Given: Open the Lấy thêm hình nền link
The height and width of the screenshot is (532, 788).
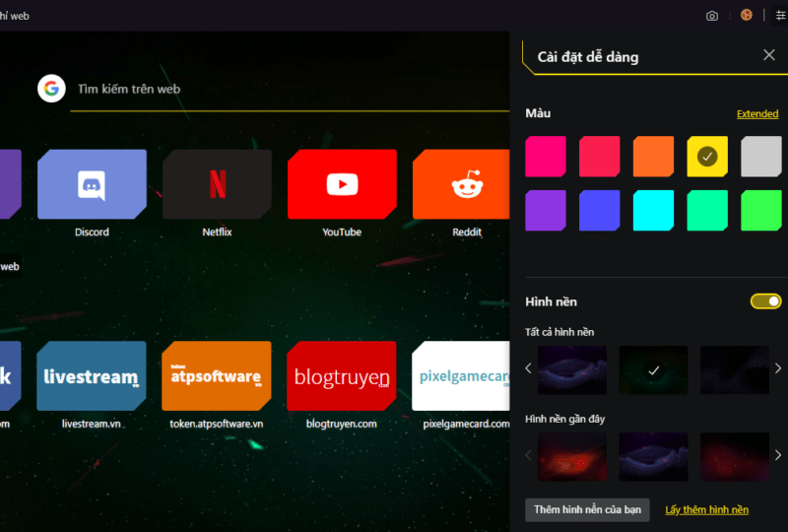Looking at the screenshot, I should 706,510.
